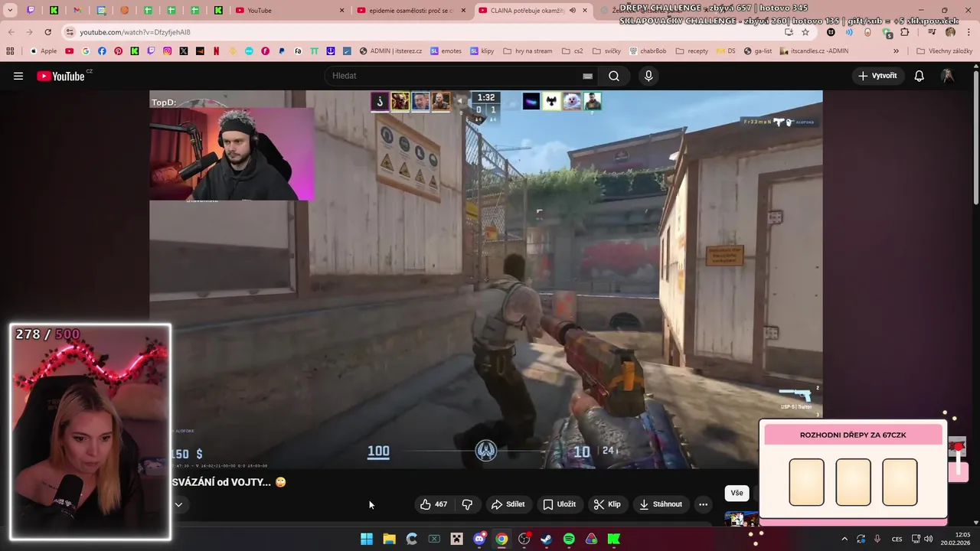
Task: Open the "ga-list" bookmark
Action: [x=757, y=51]
